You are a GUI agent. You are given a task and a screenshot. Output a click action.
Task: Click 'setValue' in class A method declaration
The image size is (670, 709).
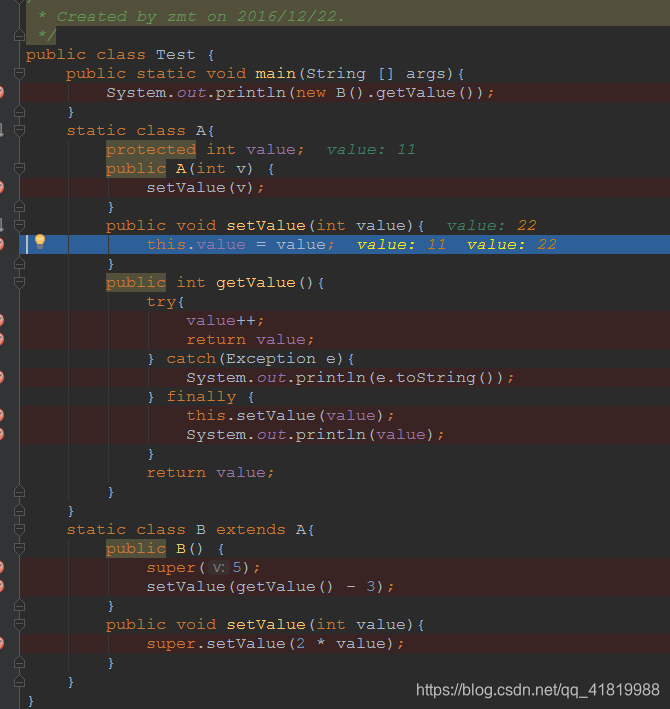click(x=266, y=226)
